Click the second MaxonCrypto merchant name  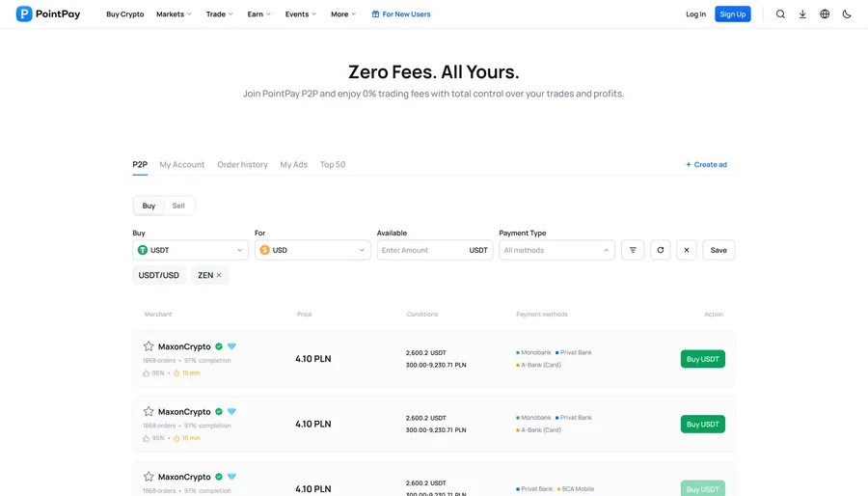coord(184,412)
